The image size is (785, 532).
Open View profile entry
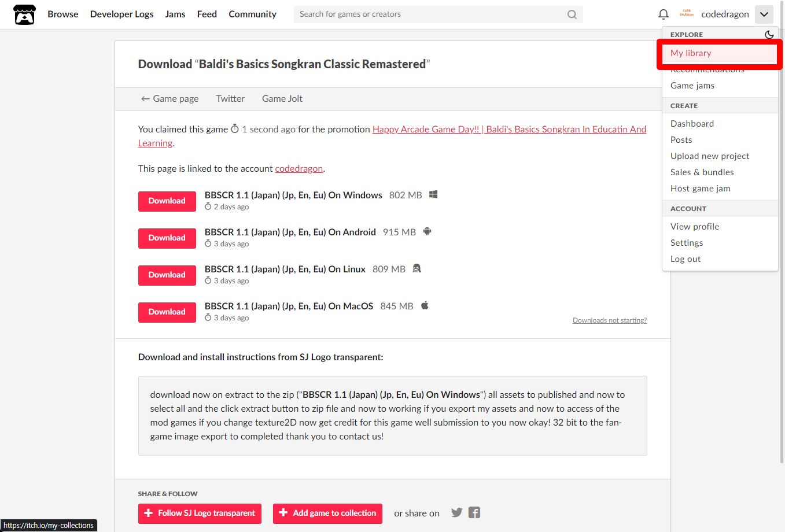(x=720, y=227)
